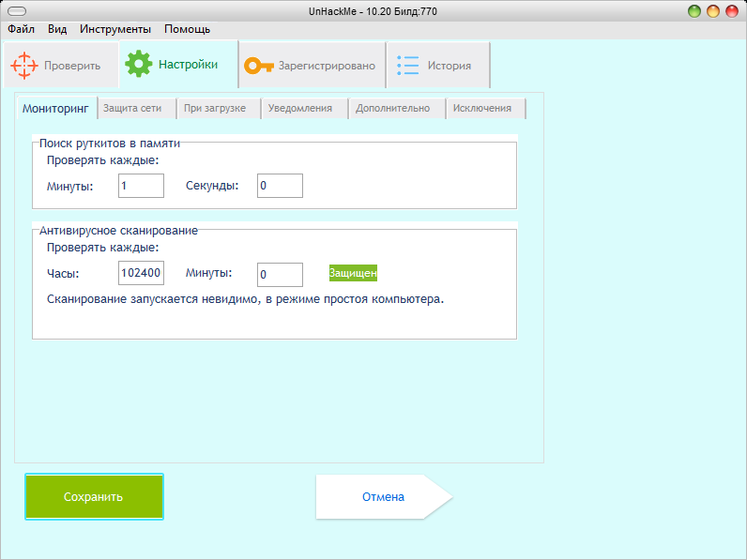The height and width of the screenshot is (560, 747).
Task: Open the Файл menu
Action: click(21, 29)
